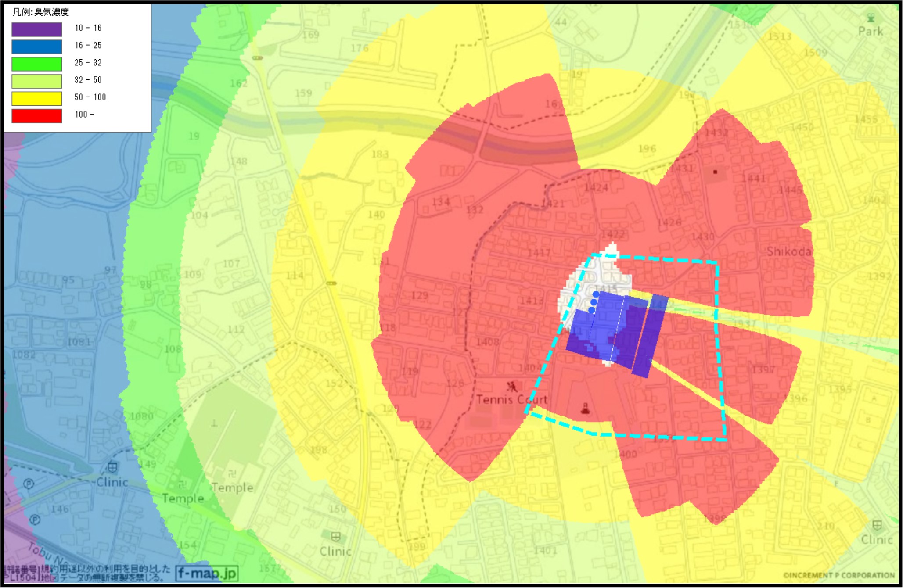903x588 pixels.
Task: Click the 'Clinic' label beside number 210
Action: 877,539
